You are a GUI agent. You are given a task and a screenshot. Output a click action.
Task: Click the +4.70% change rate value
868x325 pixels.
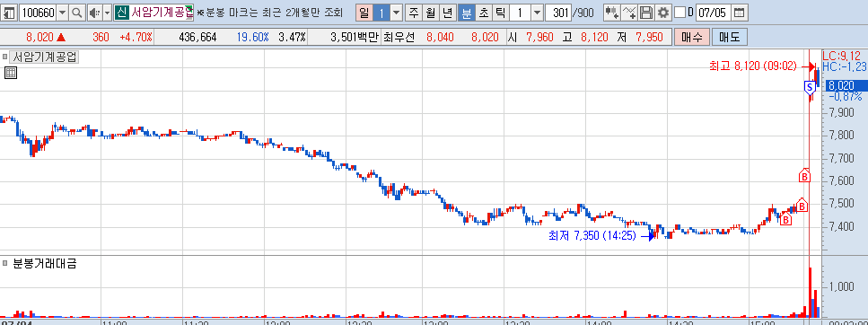[x=136, y=38]
